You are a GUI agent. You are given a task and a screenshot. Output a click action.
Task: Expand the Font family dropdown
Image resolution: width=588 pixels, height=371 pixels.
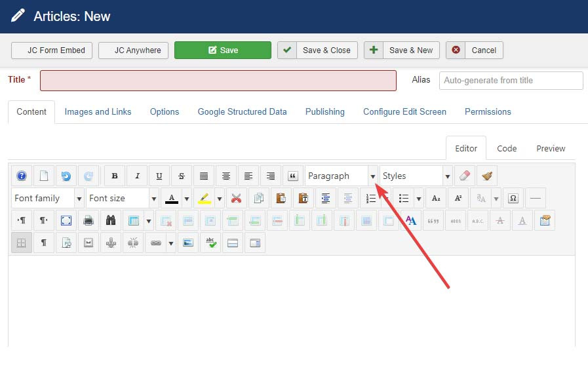coord(47,198)
